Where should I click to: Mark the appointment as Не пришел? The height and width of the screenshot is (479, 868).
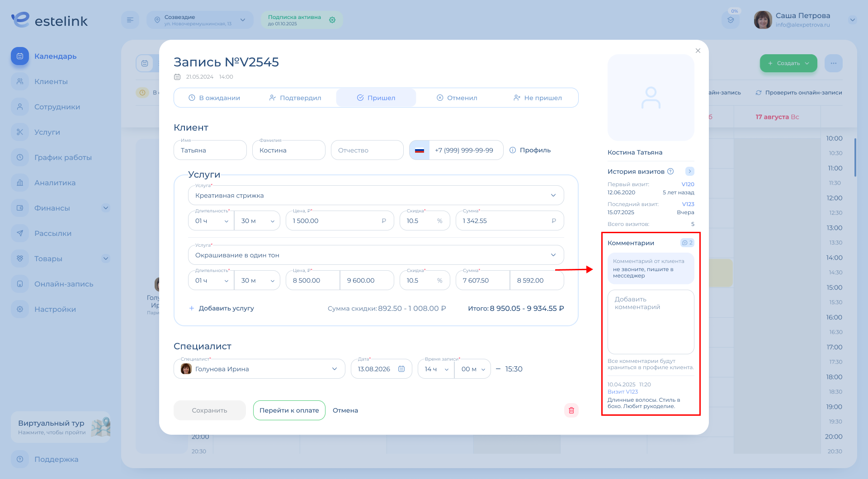click(x=538, y=98)
